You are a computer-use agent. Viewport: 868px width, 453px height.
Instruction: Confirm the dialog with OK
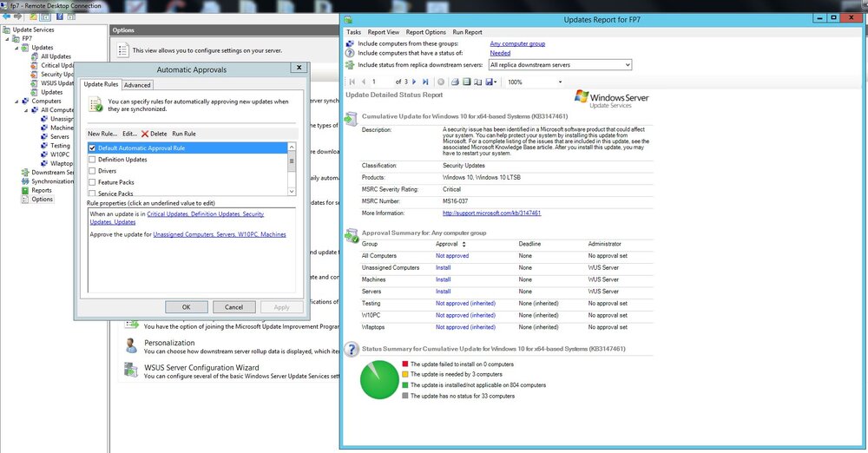tap(187, 307)
